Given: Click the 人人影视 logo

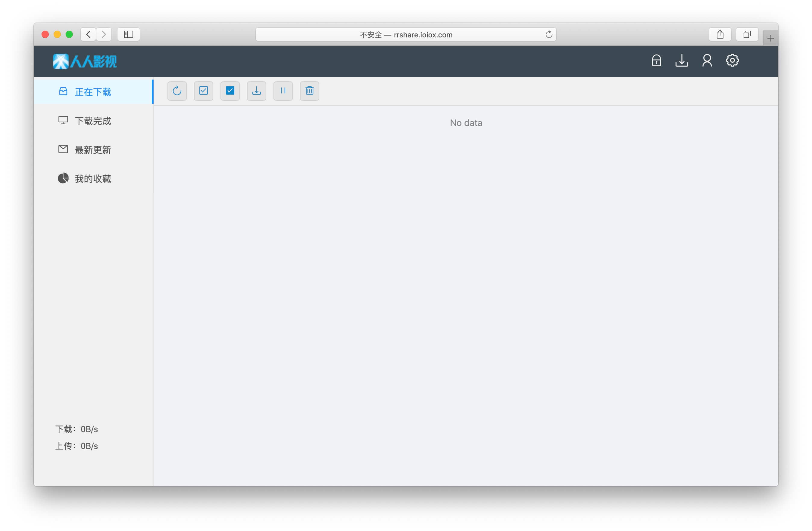Looking at the screenshot, I should pos(85,61).
